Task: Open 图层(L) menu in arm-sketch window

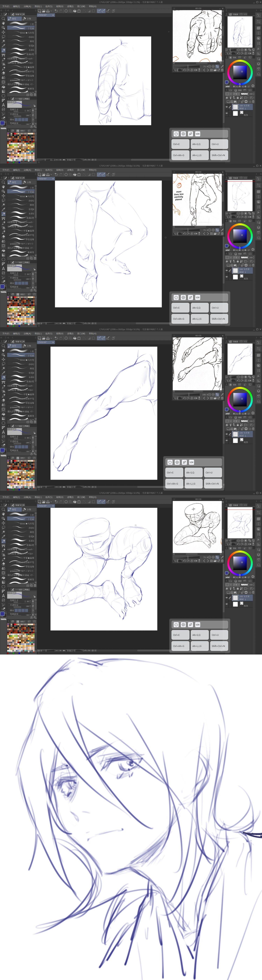Action: click(38, 6)
